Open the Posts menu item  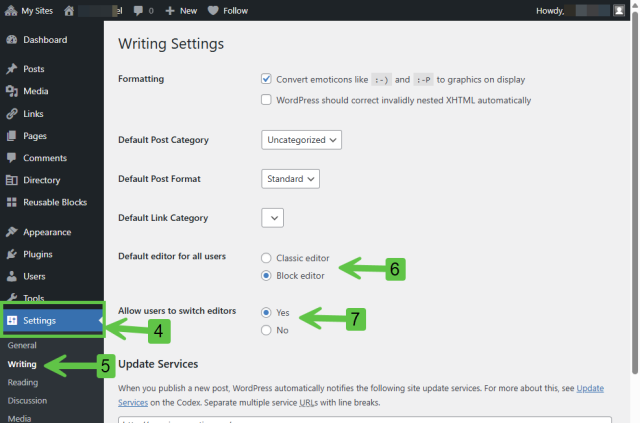tap(52, 69)
